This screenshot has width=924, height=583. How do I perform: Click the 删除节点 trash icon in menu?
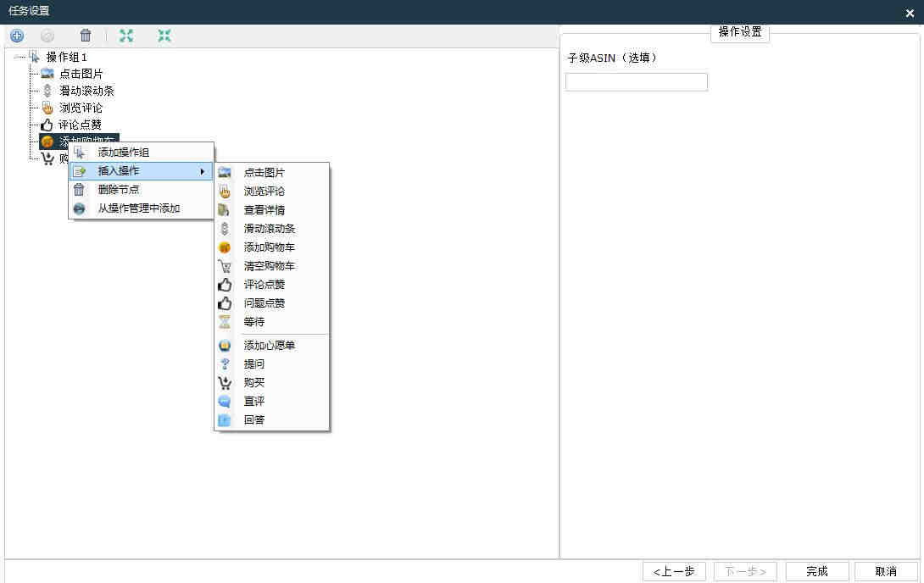pos(79,190)
